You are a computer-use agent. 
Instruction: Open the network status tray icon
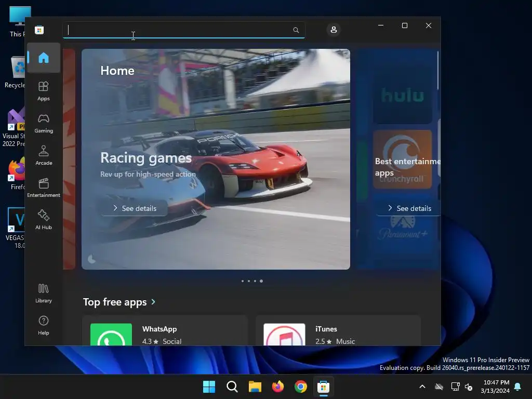pyautogui.click(x=455, y=387)
